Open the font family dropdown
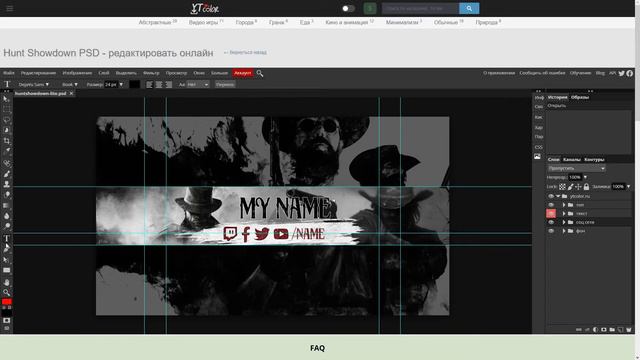Viewport: 640px width, 360px height. point(33,84)
